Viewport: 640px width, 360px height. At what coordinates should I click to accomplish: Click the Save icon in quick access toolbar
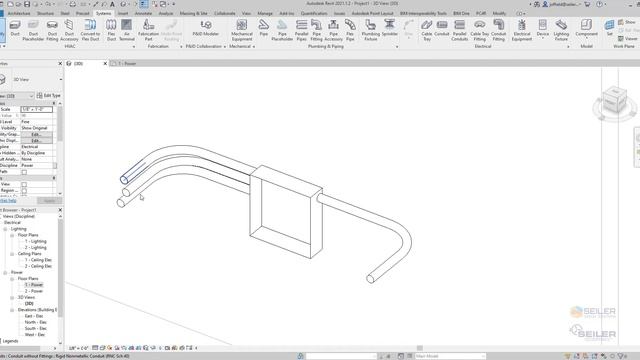[27, 4]
